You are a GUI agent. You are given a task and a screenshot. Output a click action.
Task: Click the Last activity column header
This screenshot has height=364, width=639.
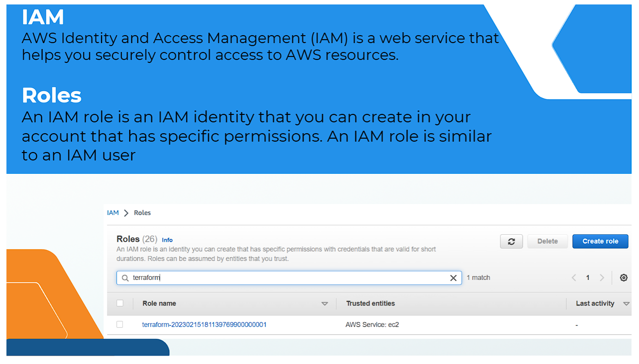pos(595,303)
